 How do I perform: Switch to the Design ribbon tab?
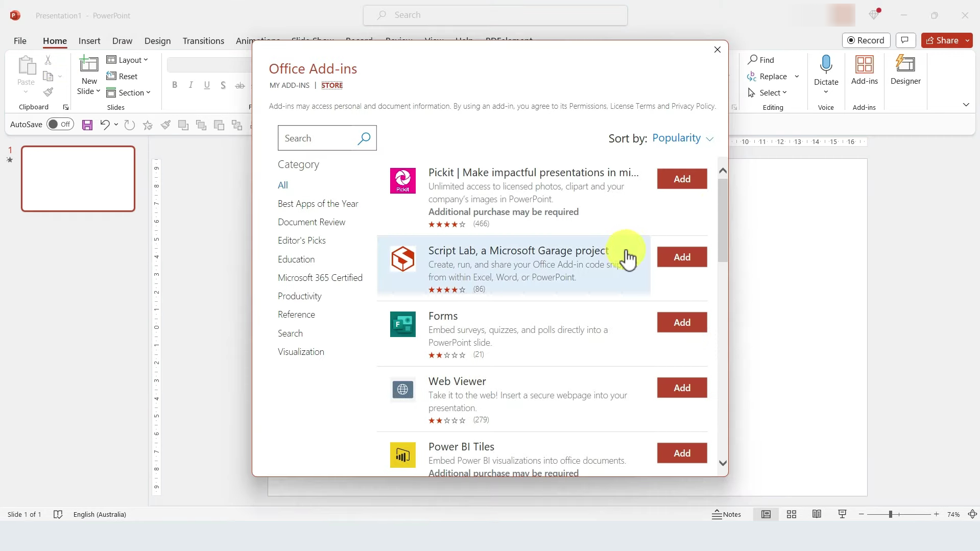[157, 41]
